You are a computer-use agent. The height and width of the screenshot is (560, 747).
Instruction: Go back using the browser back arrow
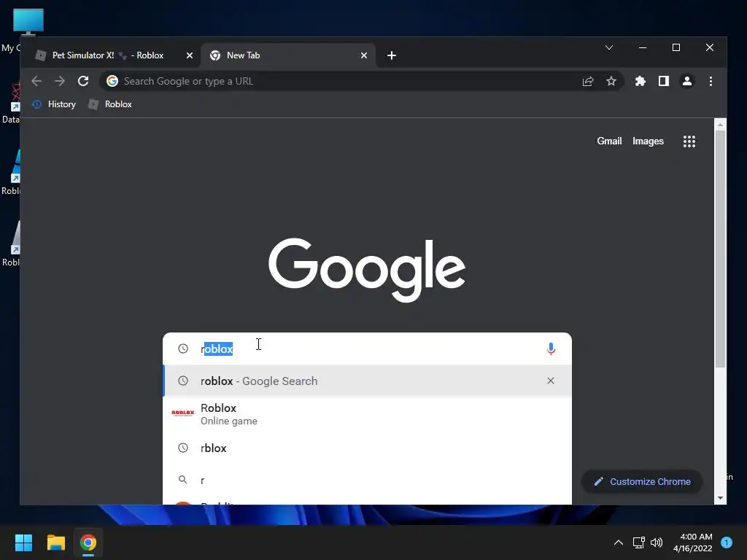pos(36,81)
